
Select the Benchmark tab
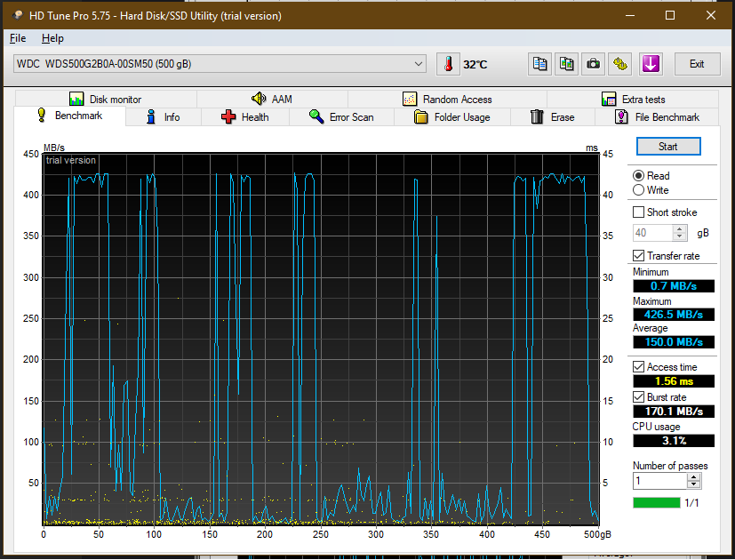click(70, 116)
